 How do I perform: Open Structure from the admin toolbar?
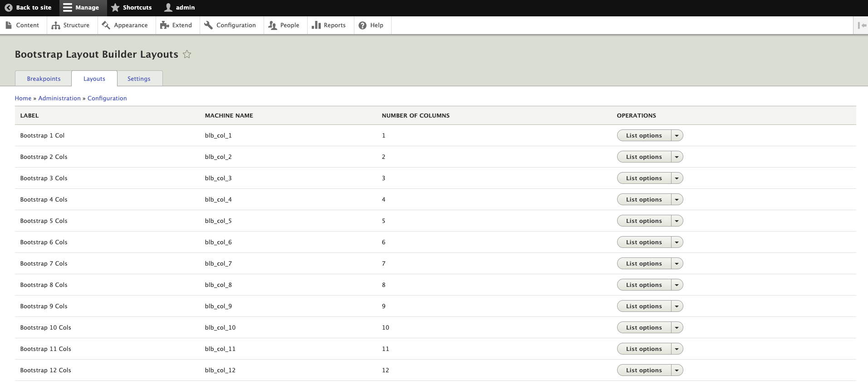71,25
